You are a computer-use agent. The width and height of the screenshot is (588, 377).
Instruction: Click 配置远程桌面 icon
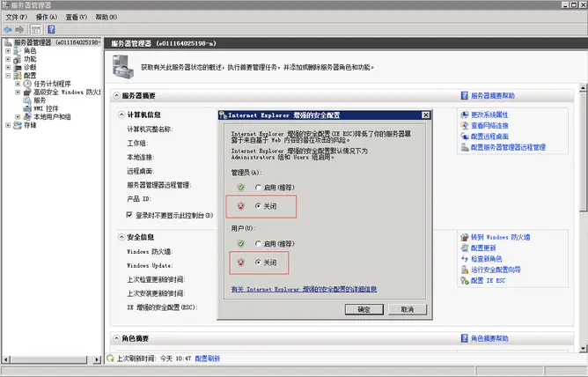[465, 137]
